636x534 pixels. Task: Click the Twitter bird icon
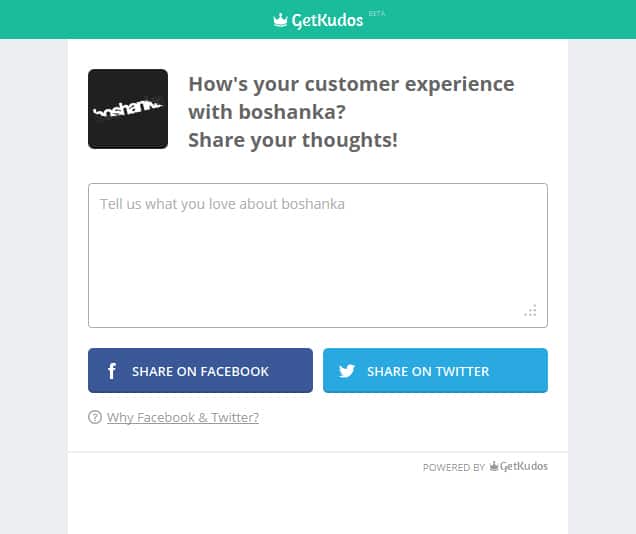[347, 371]
